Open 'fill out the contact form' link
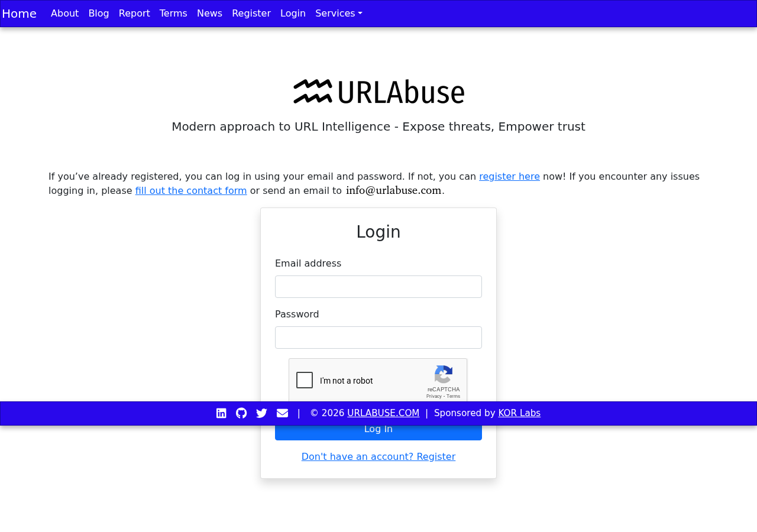 [x=191, y=191]
